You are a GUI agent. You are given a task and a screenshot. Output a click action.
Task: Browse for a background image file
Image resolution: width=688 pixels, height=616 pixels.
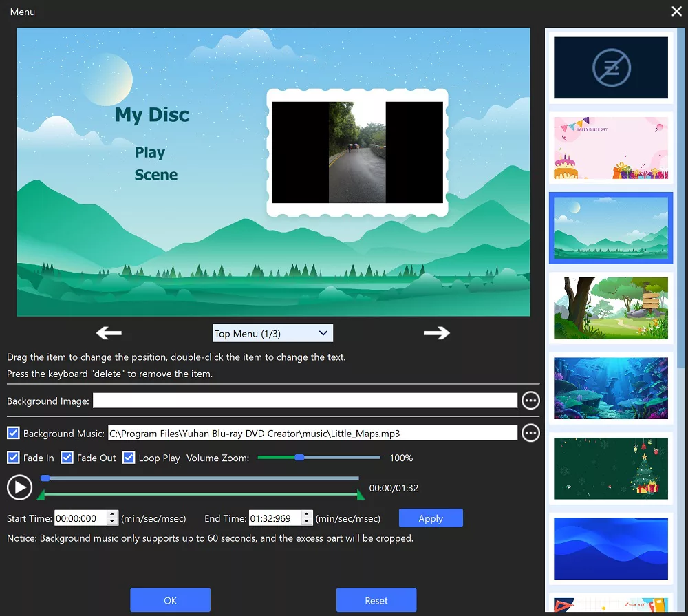(530, 401)
